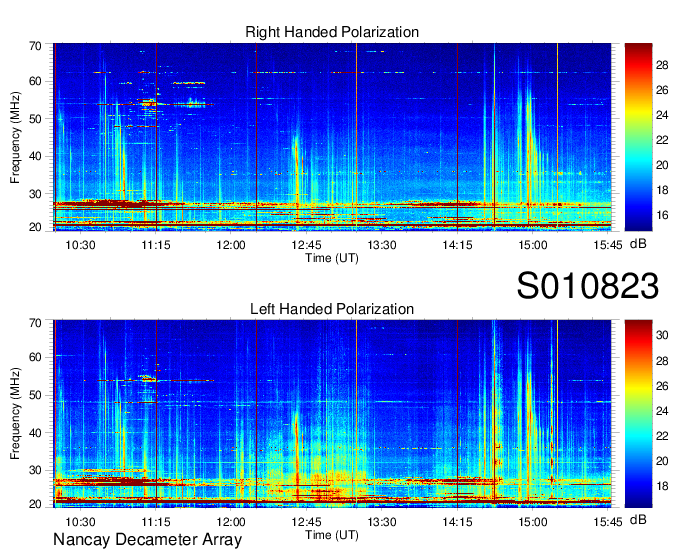Image resolution: width=680 pixels, height=552 pixels.
Task: Click the dB unit label of Right Handed color bar
Action: coord(638,244)
